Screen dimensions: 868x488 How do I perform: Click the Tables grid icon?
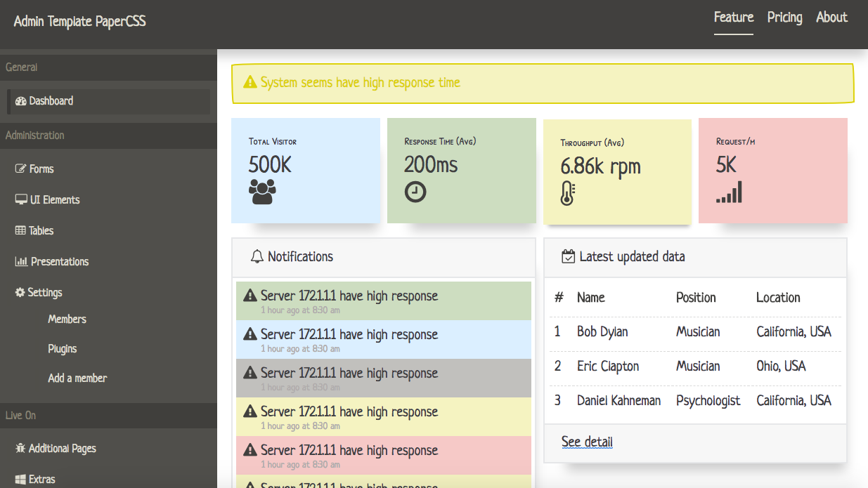(x=20, y=231)
